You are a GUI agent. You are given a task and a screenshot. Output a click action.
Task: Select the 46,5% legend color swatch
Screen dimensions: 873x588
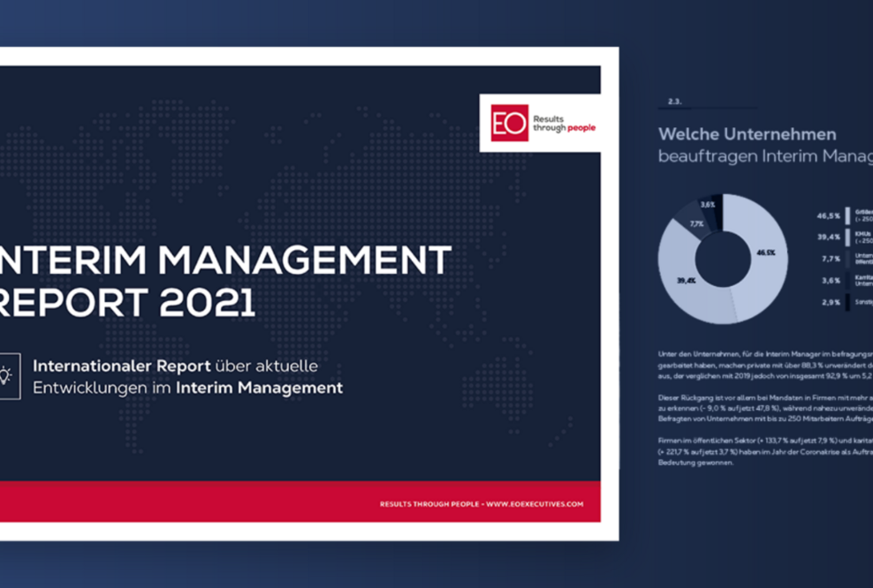coord(847,215)
